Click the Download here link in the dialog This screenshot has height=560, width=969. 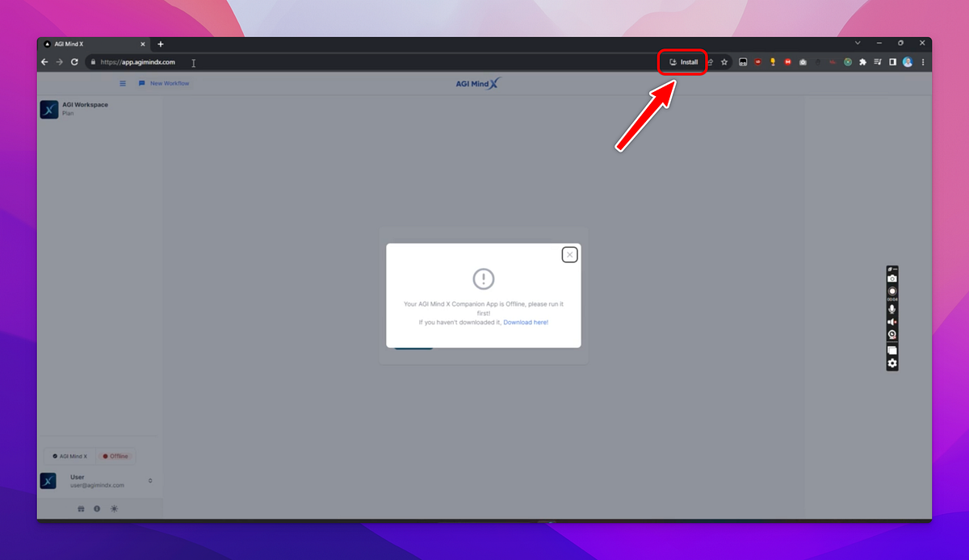pyautogui.click(x=526, y=322)
